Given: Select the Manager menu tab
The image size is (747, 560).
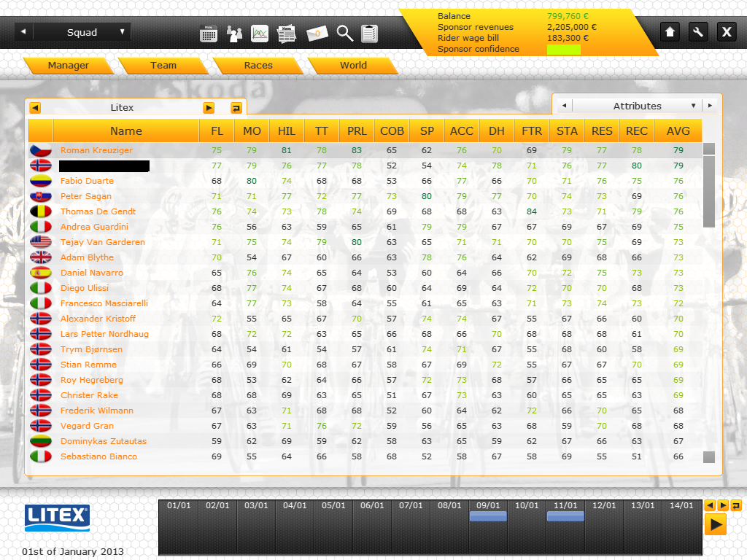Looking at the screenshot, I should pyautogui.click(x=68, y=66).
